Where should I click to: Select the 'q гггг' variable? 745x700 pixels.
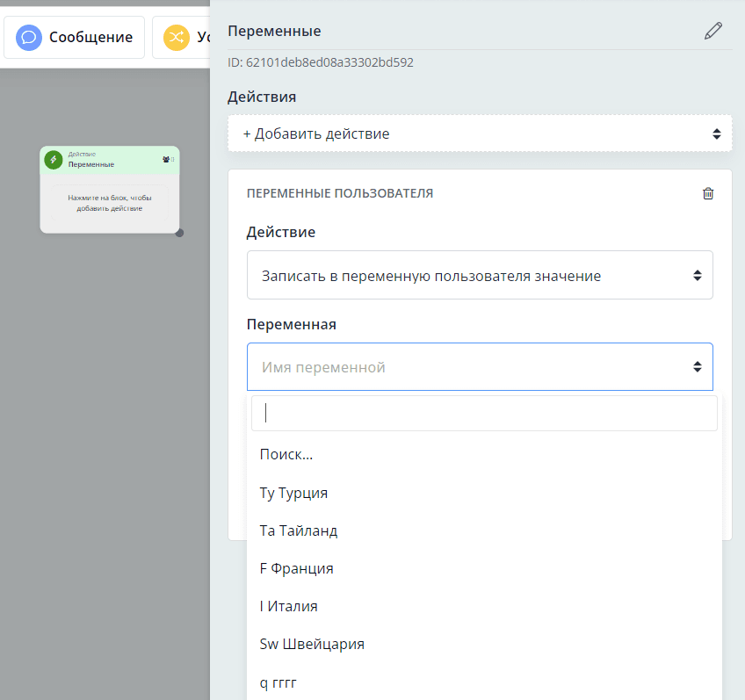279,682
